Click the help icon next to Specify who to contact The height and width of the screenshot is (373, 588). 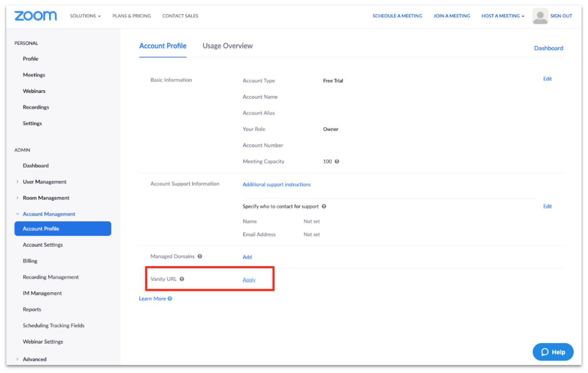324,206
